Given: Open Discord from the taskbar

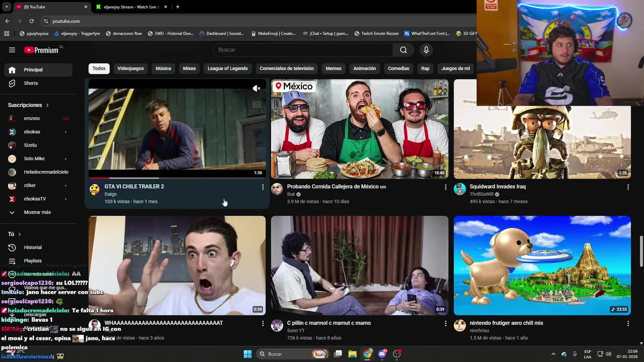Looking at the screenshot, I should (x=382, y=354).
